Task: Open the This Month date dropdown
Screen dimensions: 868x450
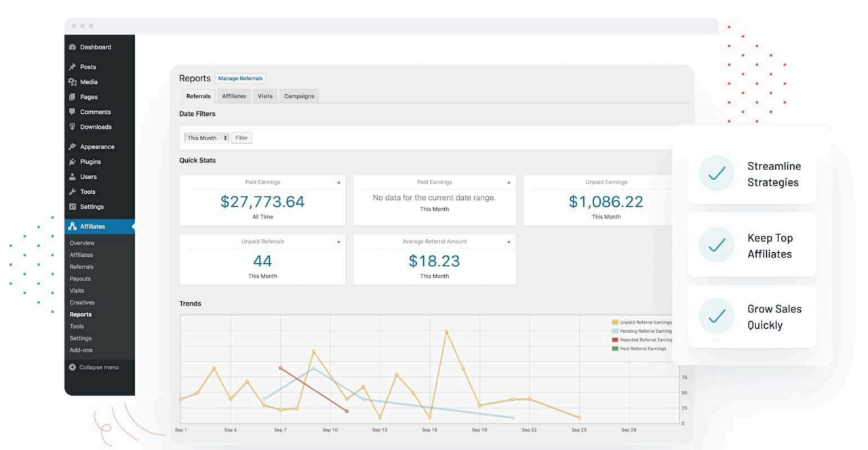Action: coord(207,138)
